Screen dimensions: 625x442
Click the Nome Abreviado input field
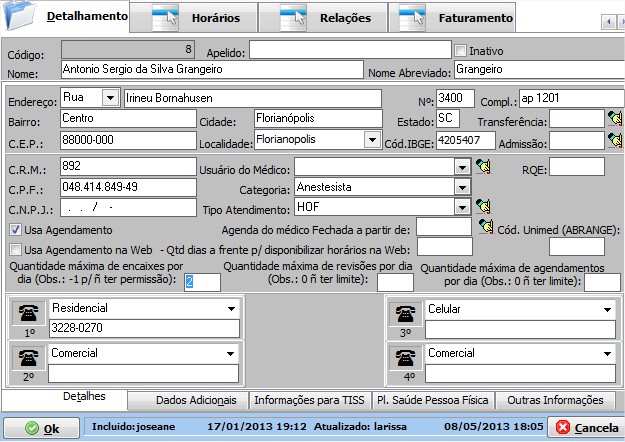click(x=534, y=70)
